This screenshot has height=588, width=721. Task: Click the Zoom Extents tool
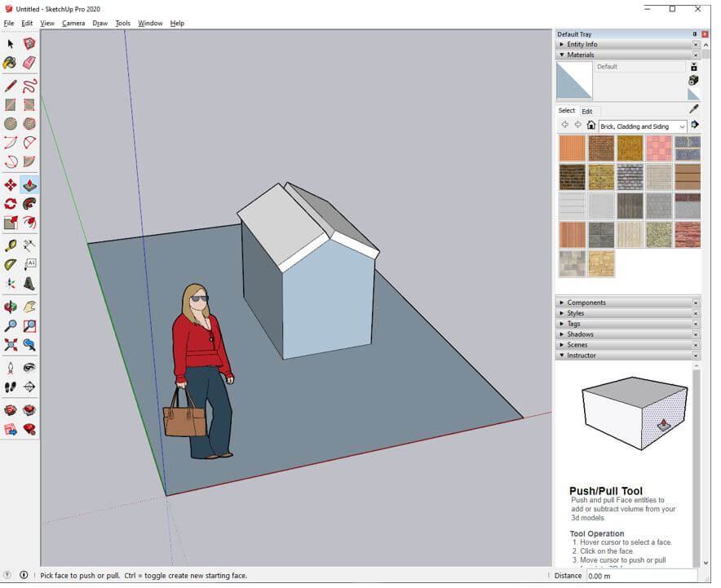point(11,344)
